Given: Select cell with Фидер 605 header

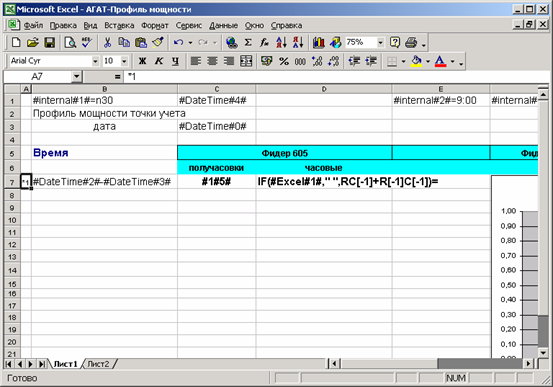Looking at the screenshot, I should click(285, 153).
